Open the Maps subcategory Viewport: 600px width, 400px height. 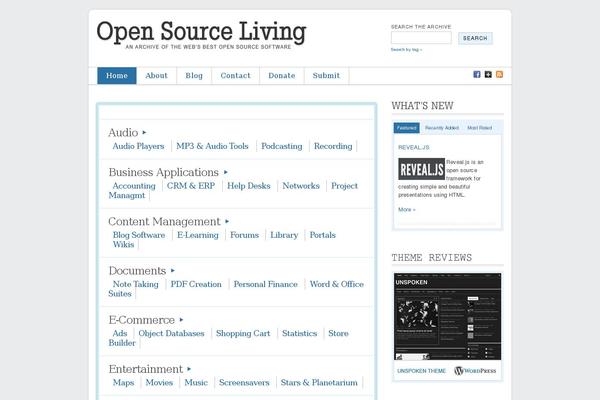point(123,383)
